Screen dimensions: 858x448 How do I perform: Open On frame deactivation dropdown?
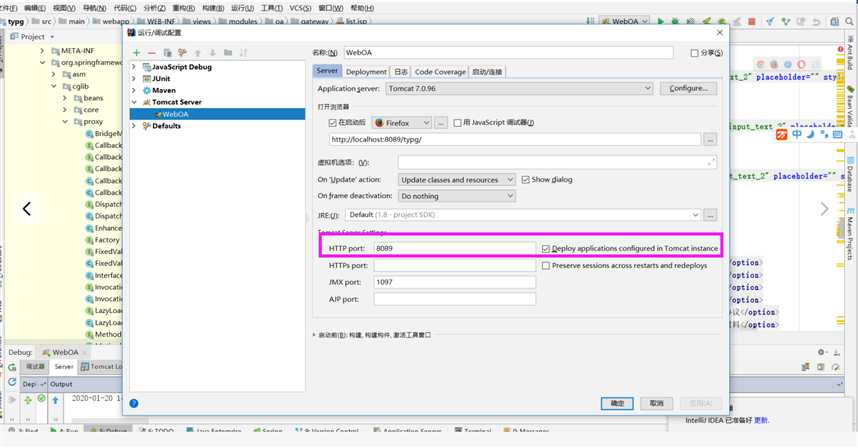pos(456,196)
